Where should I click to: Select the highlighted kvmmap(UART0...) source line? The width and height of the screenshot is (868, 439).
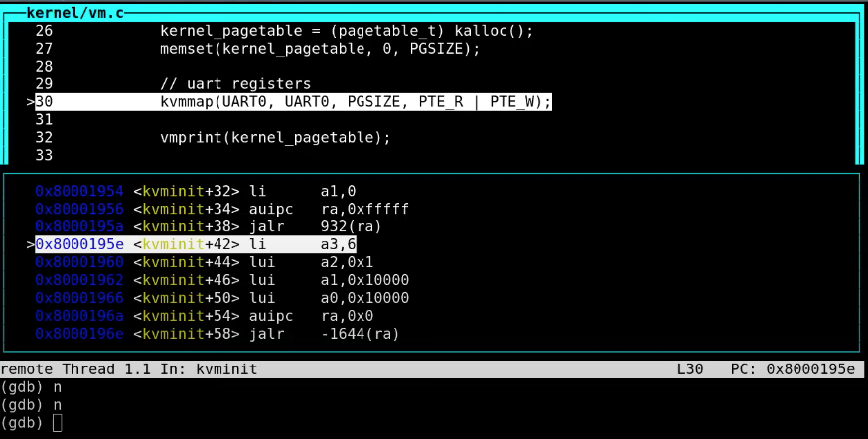pyautogui.click(x=355, y=102)
